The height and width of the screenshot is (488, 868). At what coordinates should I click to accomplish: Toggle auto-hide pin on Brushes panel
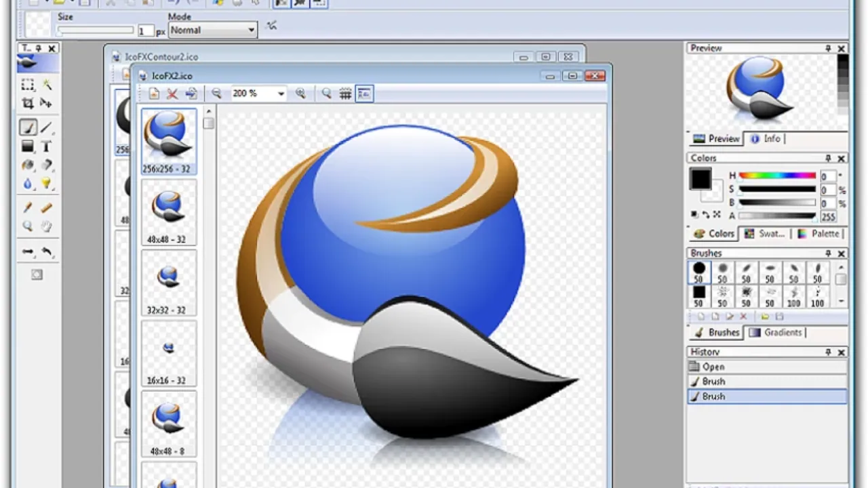pos(828,253)
